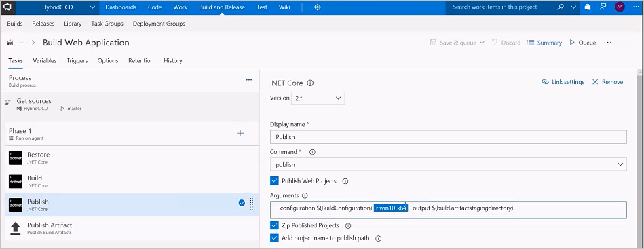Open the Process section ellipsis menu

click(x=249, y=79)
